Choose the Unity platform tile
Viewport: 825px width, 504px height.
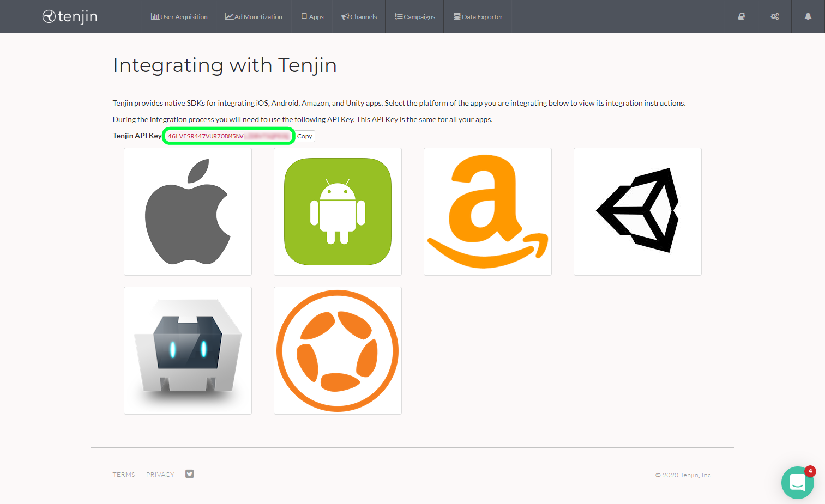(637, 211)
